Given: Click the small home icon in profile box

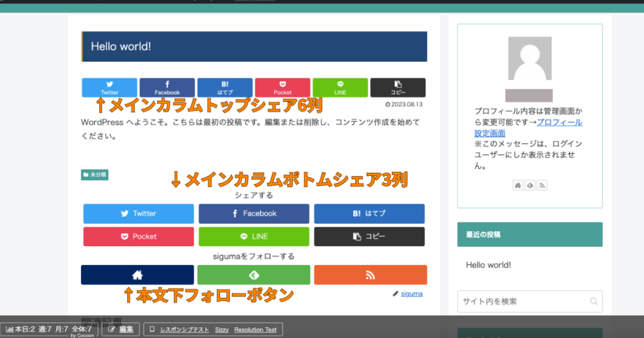Looking at the screenshot, I should pos(518,185).
